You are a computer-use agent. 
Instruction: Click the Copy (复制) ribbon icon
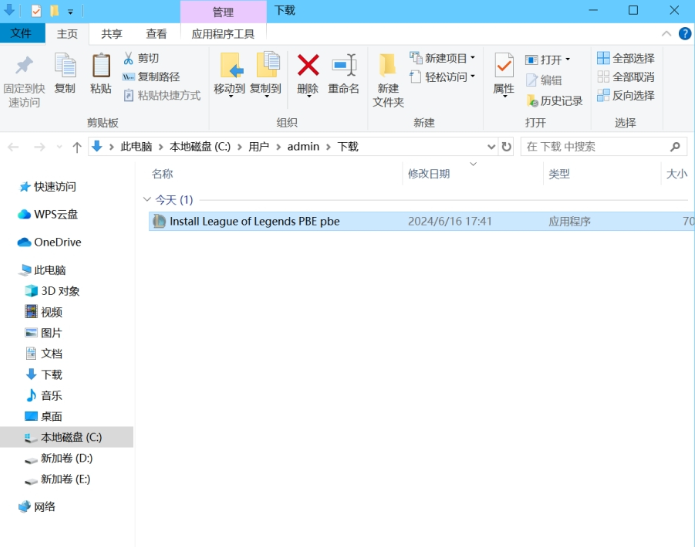(x=65, y=66)
